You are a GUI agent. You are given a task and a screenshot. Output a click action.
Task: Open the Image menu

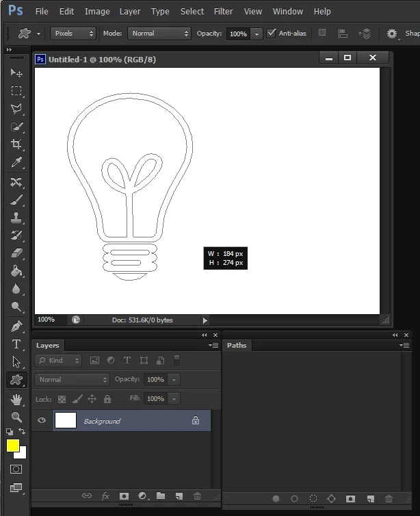97,11
